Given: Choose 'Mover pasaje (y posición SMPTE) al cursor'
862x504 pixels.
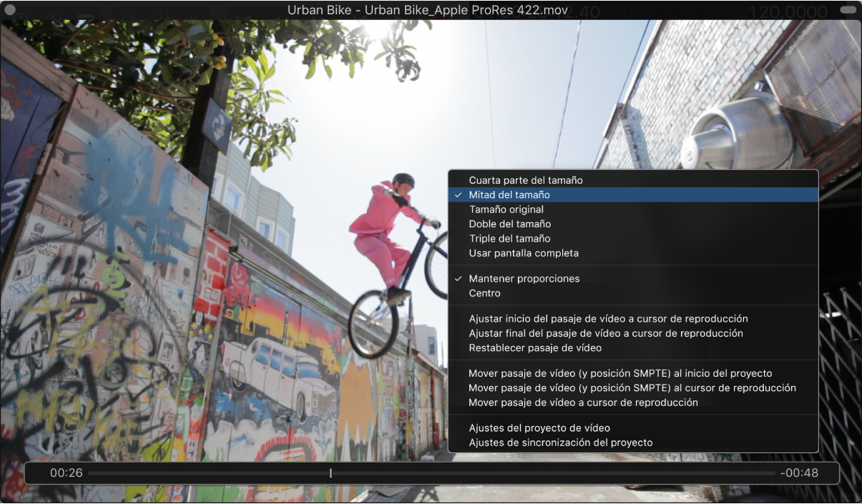Looking at the screenshot, I should point(632,388).
